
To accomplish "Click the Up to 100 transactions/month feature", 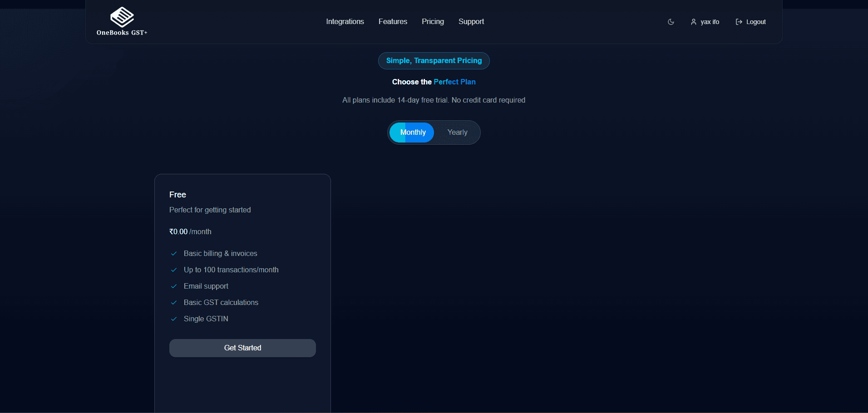I will 231,270.
